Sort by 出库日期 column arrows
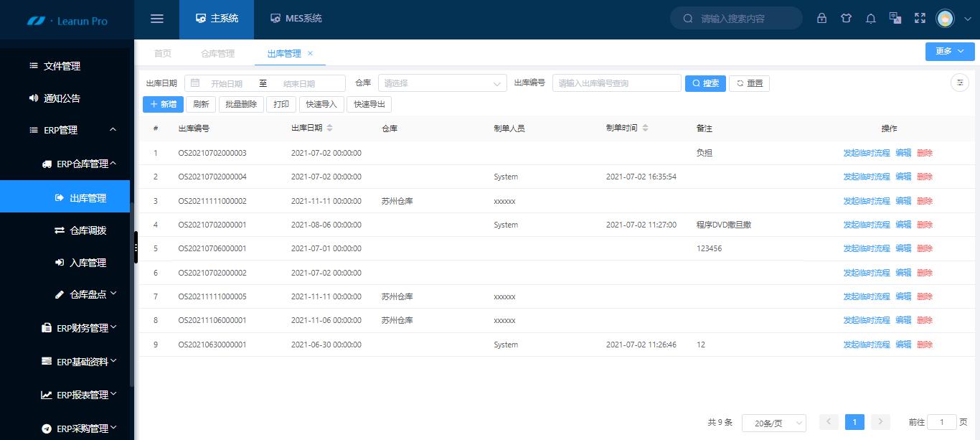 pyautogui.click(x=329, y=128)
